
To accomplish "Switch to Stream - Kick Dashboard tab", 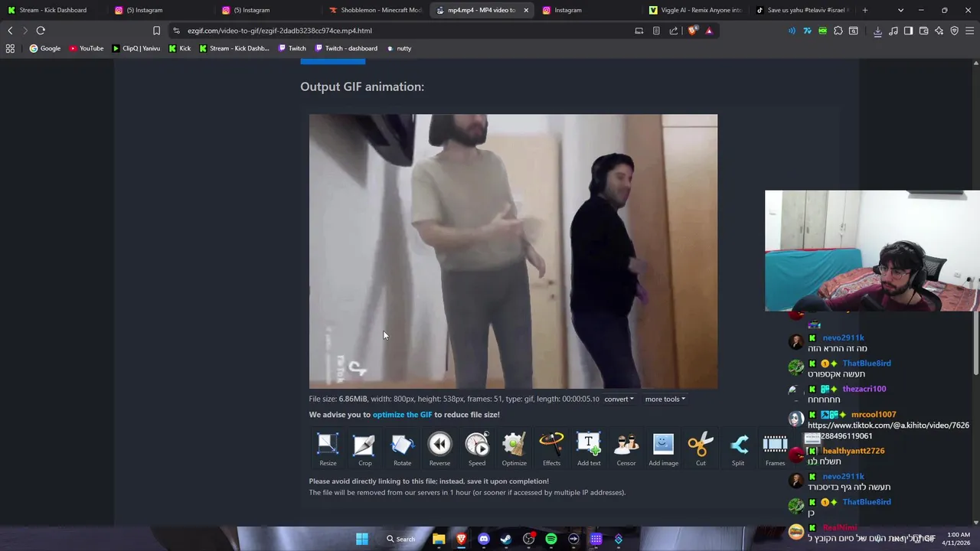I will click(x=53, y=10).
